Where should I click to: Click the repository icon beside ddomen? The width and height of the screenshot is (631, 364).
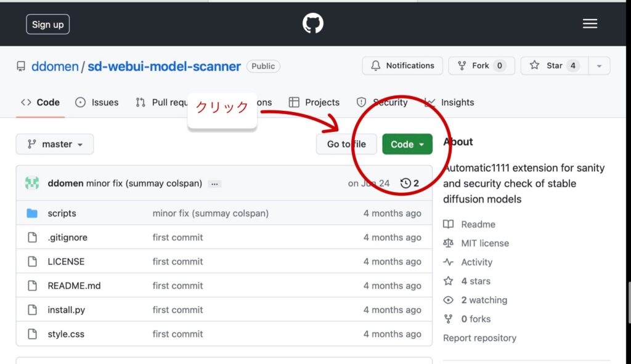(21, 67)
